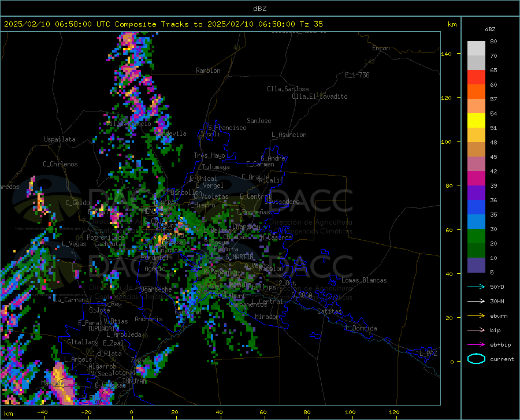Image resolution: width=520 pixels, height=420 pixels.
Task: Select the light blue 30-35 dBZ swatch
Action: (476, 222)
